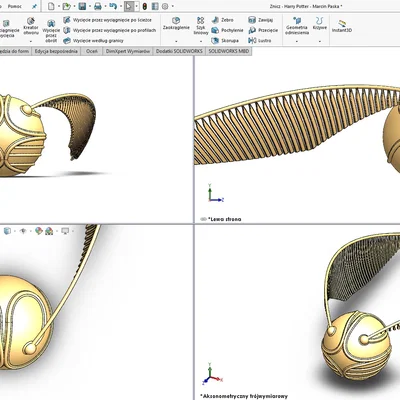Click the Display Style cube icon
This screenshot has height=400, width=400.
coord(7,231)
